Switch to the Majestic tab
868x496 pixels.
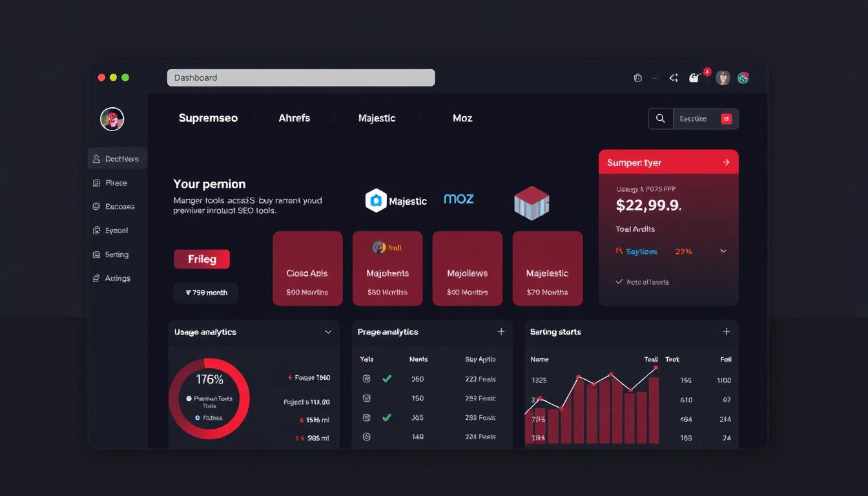pyautogui.click(x=377, y=118)
